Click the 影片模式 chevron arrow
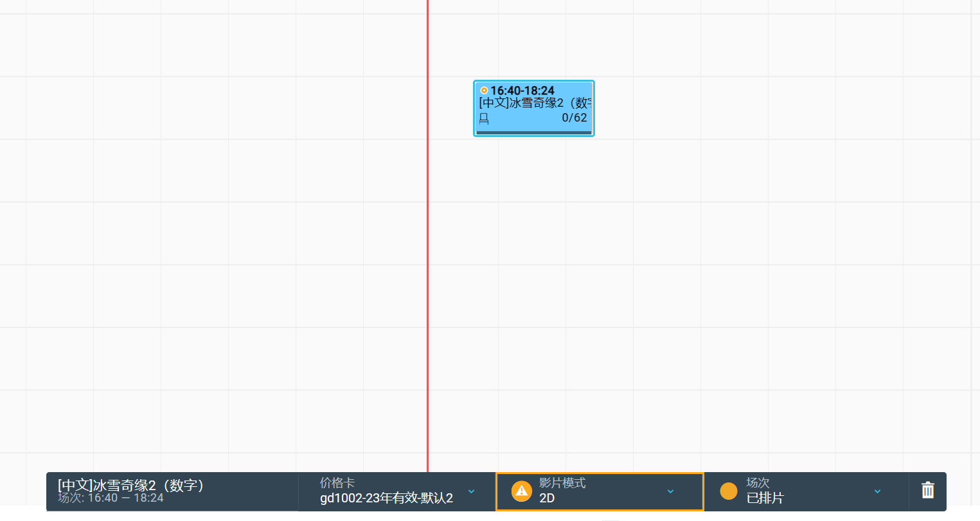 point(670,491)
